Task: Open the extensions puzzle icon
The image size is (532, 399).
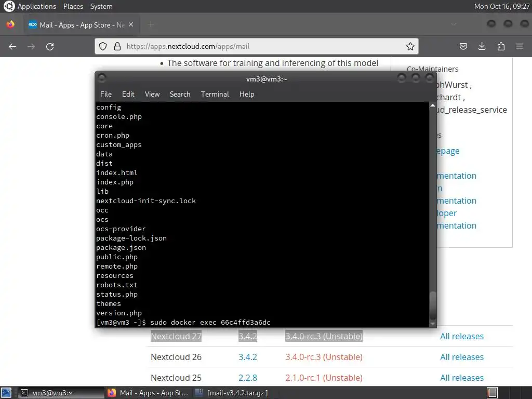Action: pos(501,46)
